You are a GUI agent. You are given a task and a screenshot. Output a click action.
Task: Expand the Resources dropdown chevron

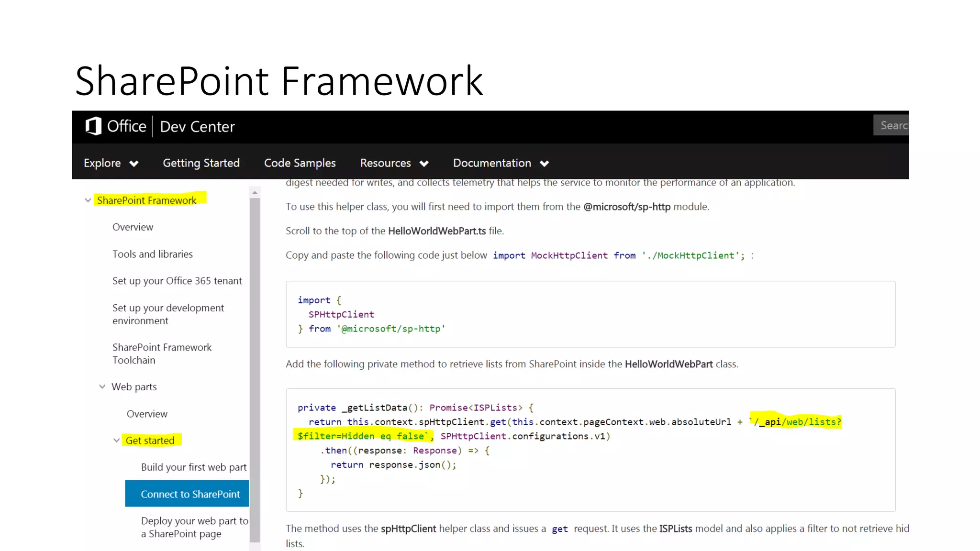coord(424,164)
